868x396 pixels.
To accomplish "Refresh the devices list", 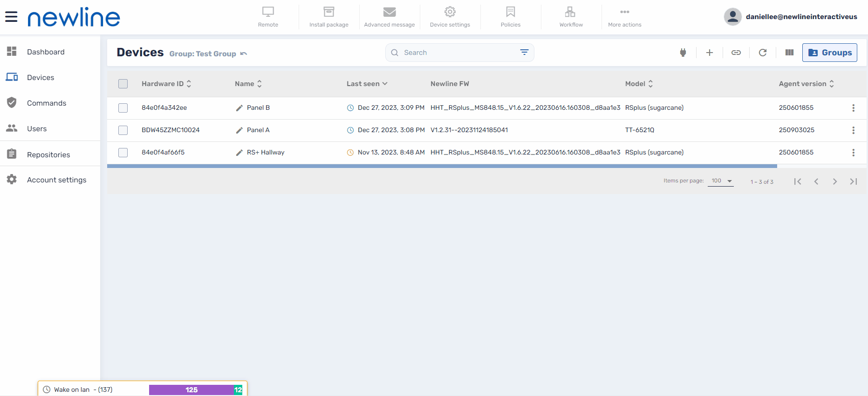I will 763,53.
